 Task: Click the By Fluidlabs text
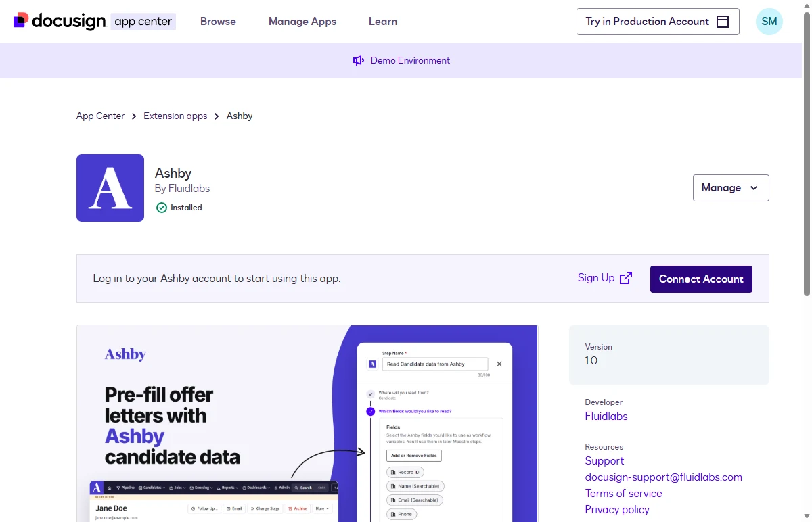click(x=182, y=189)
